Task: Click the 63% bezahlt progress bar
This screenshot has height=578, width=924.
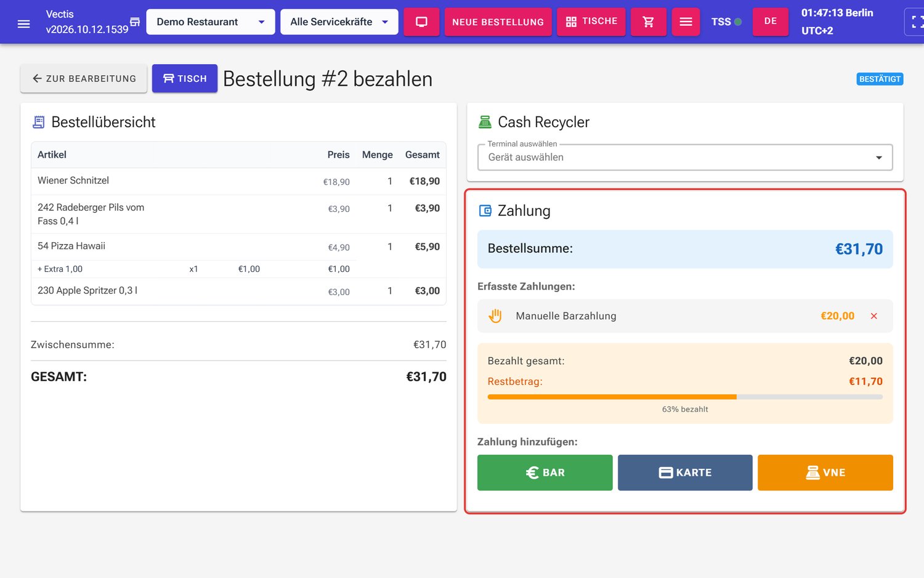Action: pos(685,397)
